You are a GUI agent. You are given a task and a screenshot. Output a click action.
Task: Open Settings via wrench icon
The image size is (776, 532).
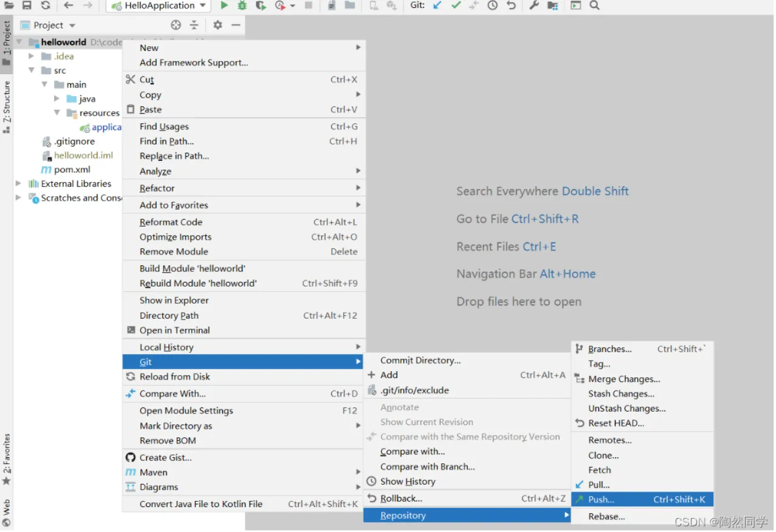coord(534,5)
